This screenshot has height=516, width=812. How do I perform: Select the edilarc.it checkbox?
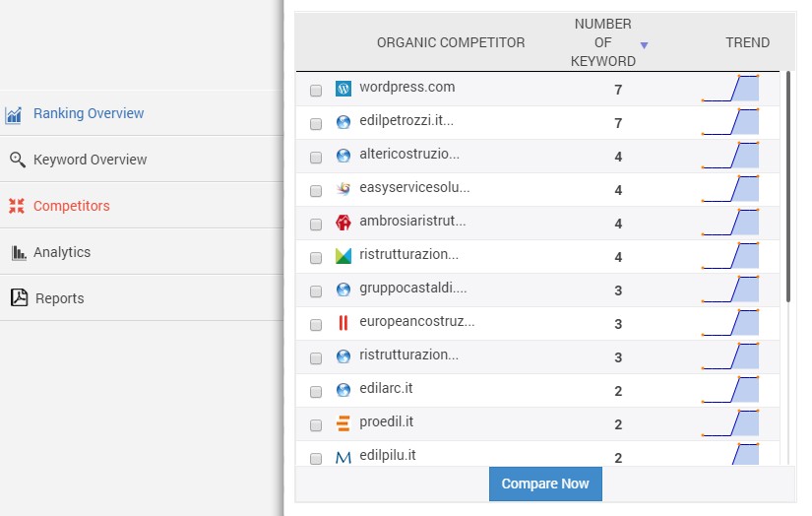point(316,392)
